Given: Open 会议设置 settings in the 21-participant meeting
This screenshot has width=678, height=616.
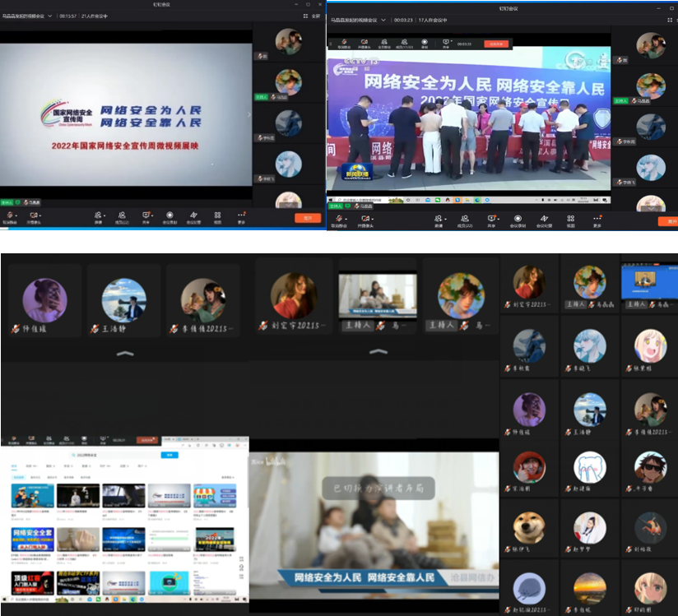Looking at the screenshot, I should (193, 215).
